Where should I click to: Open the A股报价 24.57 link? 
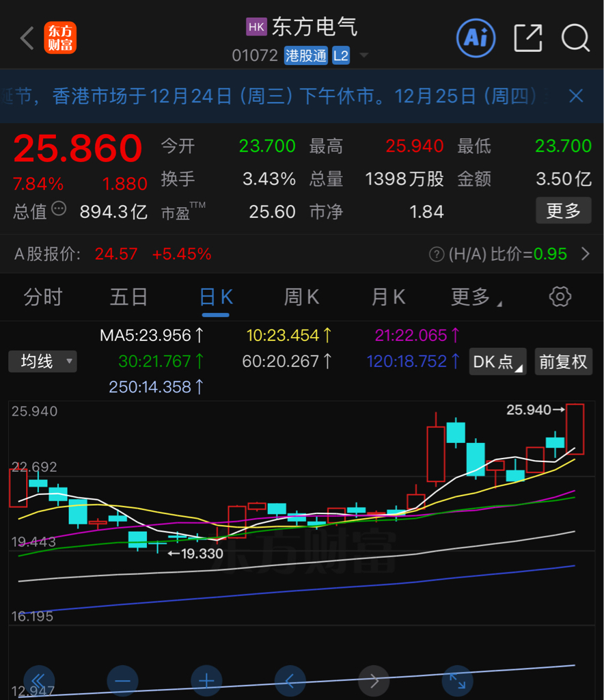click(x=116, y=254)
